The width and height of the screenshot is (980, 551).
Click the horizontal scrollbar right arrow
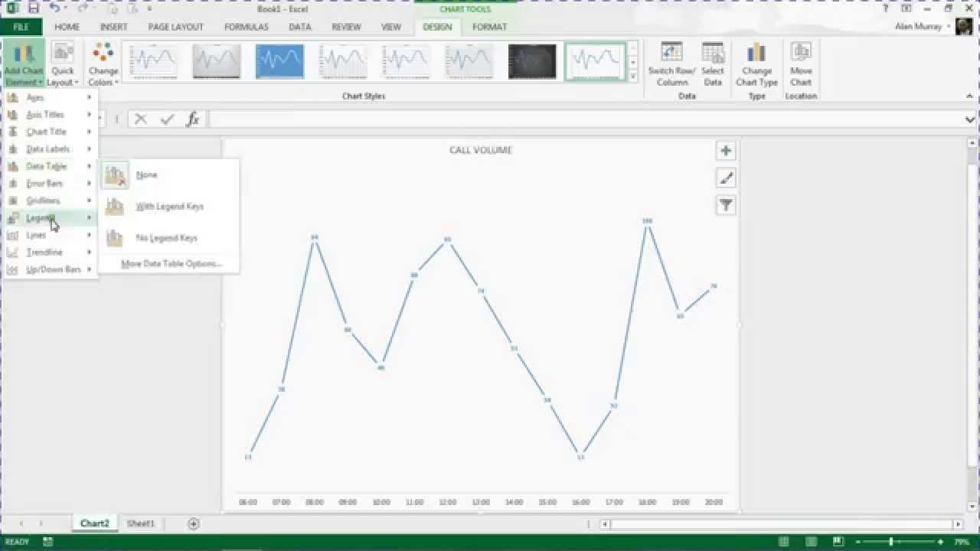pyautogui.click(x=958, y=524)
